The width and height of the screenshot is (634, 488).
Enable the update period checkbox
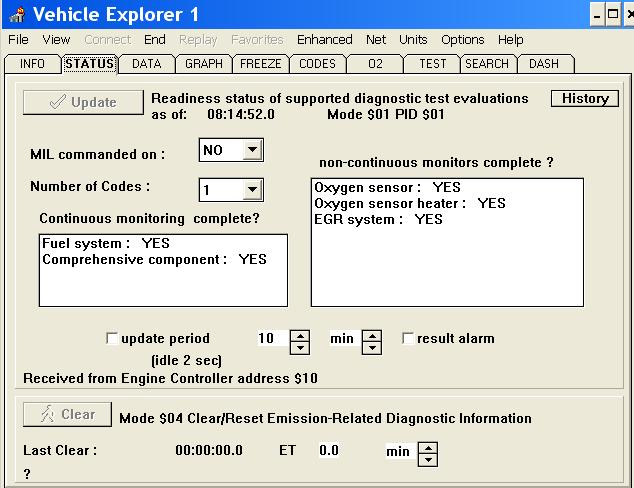click(x=111, y=339)
